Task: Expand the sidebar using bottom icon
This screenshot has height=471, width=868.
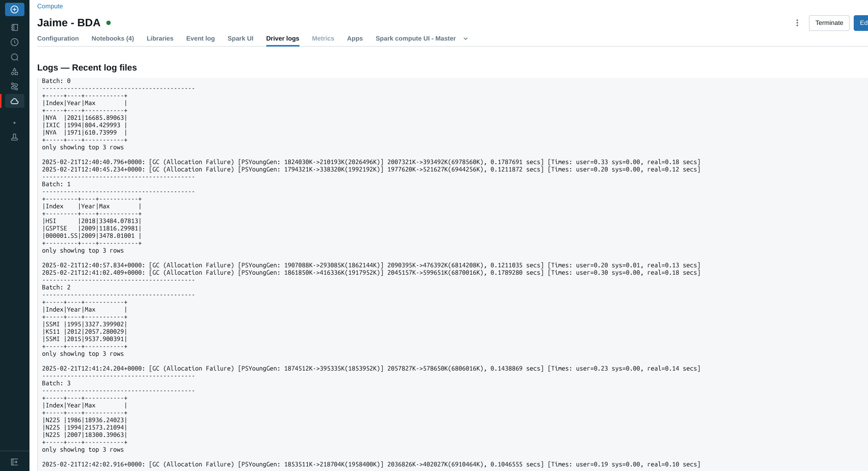Action: (x=14, y=462)
